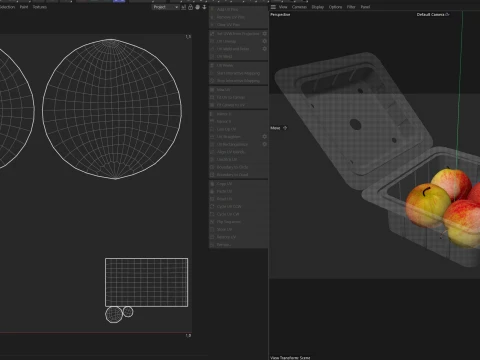Open the viewport View menu

283,7
